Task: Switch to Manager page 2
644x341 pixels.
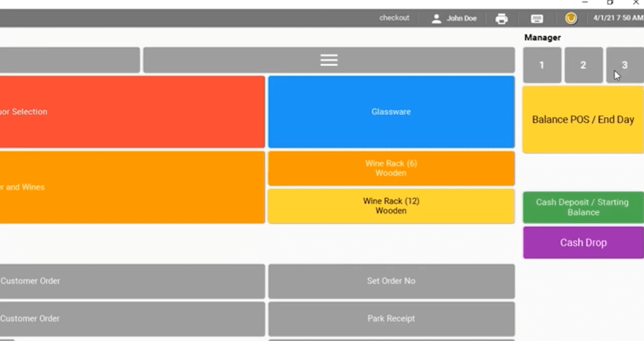Action: (x=583, y=65)
